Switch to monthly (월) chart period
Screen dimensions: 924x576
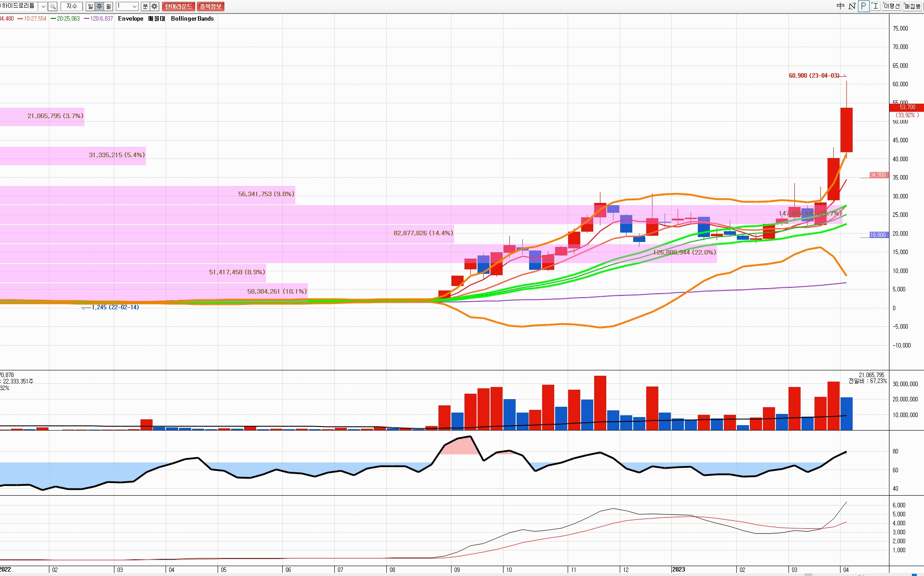tap(108, 6)
